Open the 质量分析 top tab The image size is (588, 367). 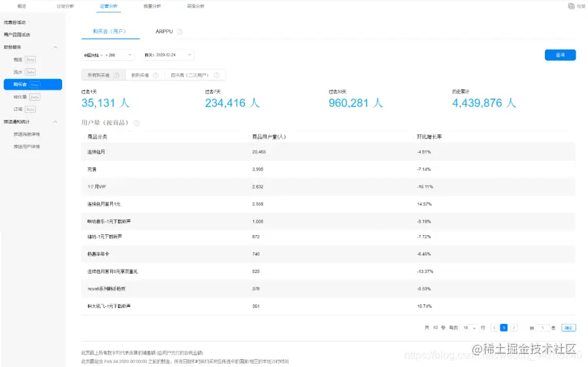pos(152,6)
